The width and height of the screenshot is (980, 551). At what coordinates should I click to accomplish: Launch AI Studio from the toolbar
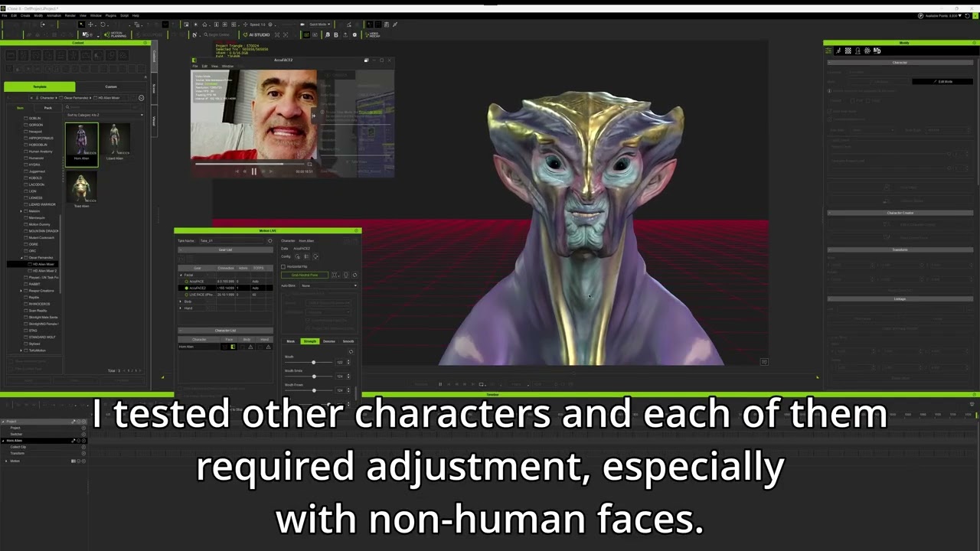(256, 34)
